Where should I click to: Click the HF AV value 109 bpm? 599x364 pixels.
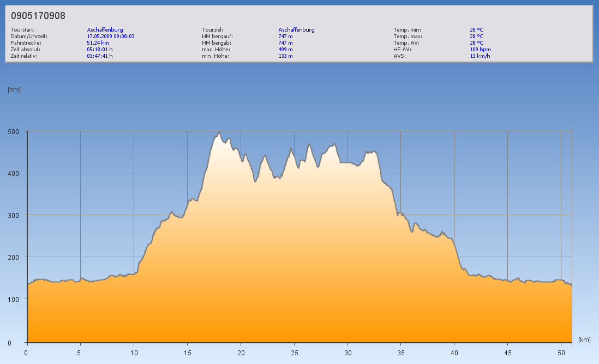coord(480,50)
